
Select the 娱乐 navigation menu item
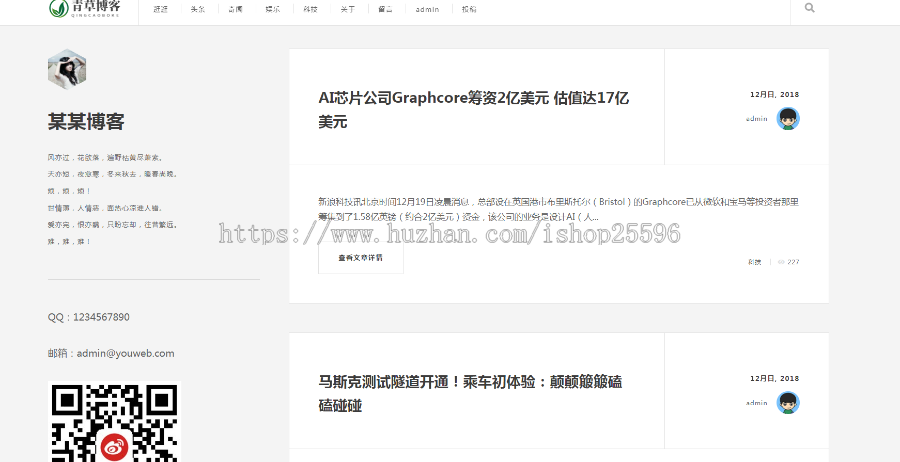click(273, 9)
